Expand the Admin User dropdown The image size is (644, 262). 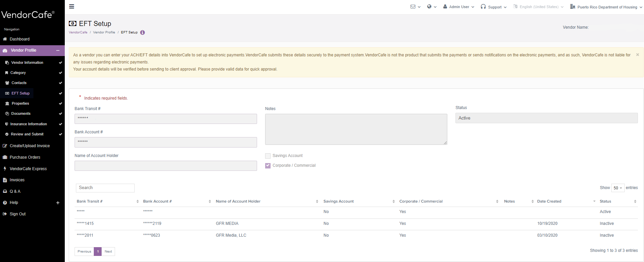[459, 7]
